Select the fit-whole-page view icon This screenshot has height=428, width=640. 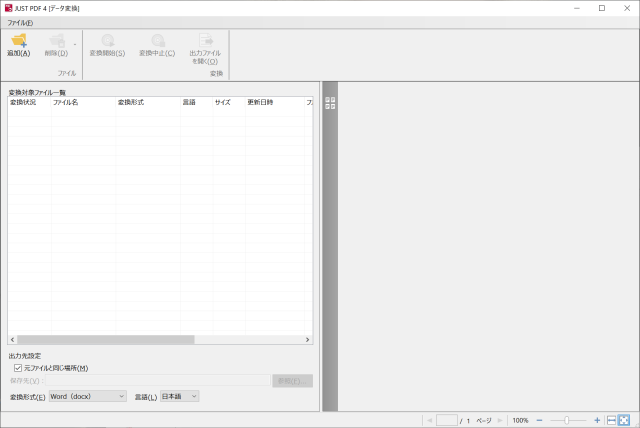624,420
